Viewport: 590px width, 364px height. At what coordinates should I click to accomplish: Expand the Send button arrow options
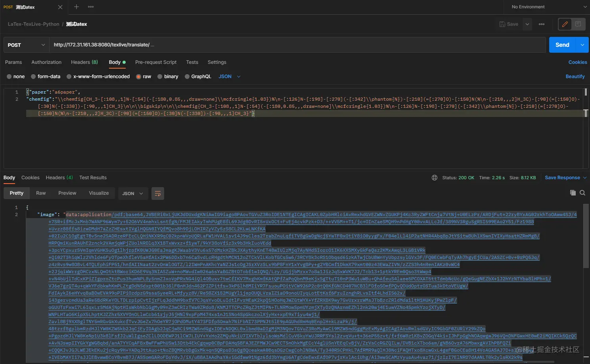[582, 45]
